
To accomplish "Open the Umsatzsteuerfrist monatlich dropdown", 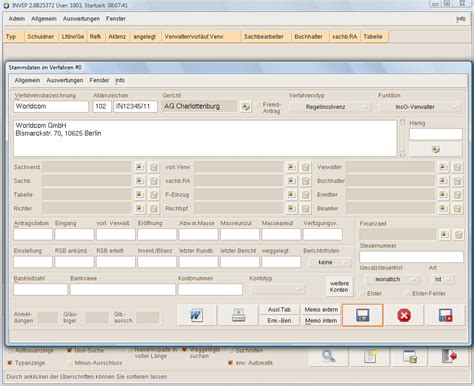I will [392, 279].
